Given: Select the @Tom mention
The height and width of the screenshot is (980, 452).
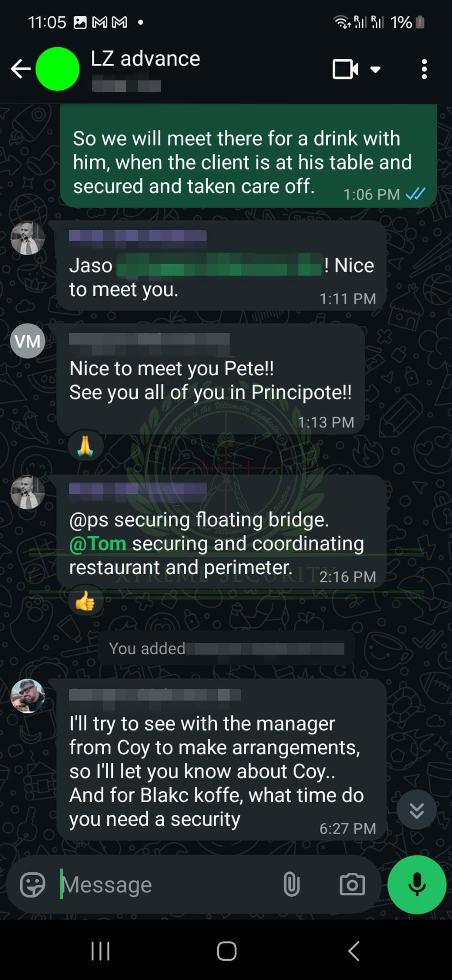Looking at the screenshot, I should point(98,544).
